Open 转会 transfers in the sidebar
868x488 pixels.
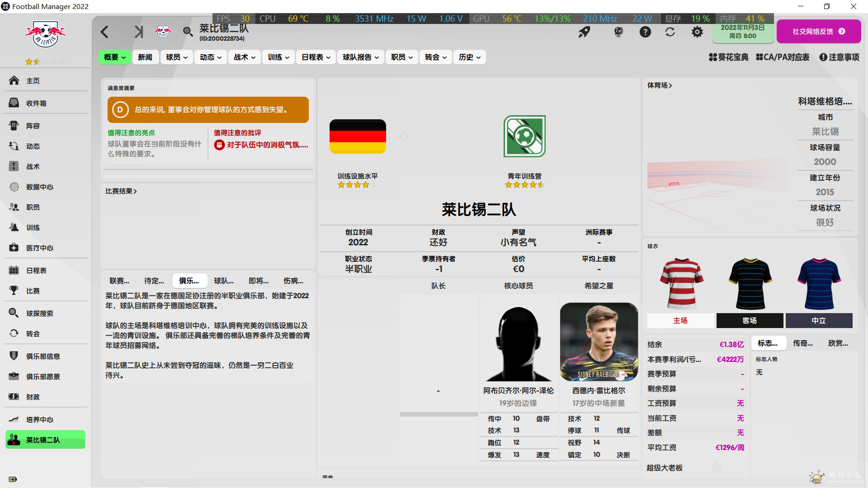coord(45,333)
